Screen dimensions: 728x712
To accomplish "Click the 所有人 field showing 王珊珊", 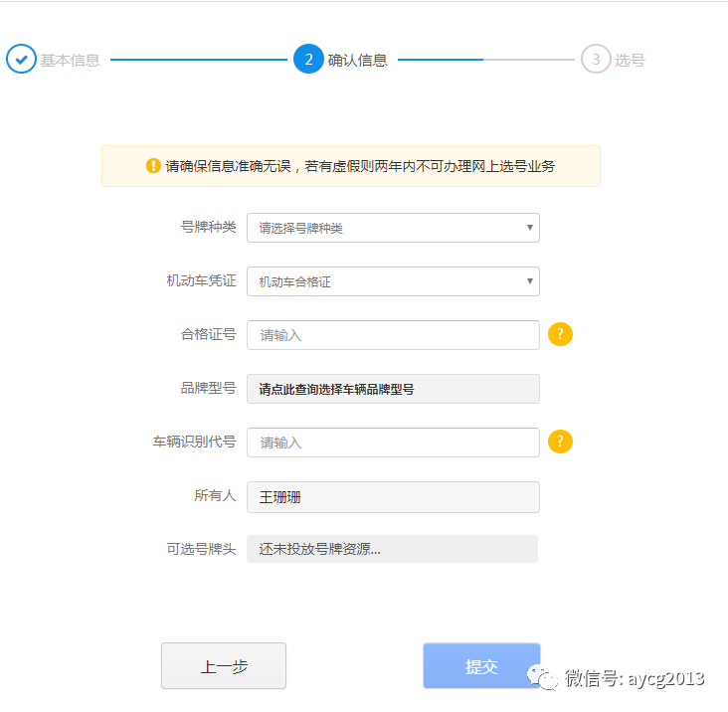I will tap(393, 497).
